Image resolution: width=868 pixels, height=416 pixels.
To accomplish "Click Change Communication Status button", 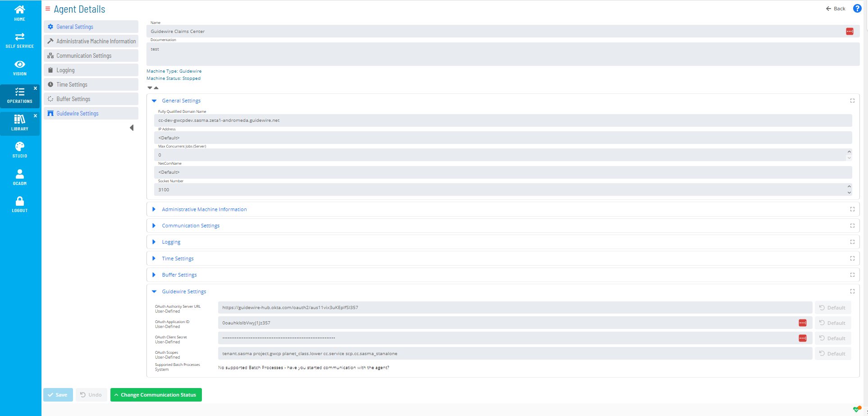I will point(156,395).
